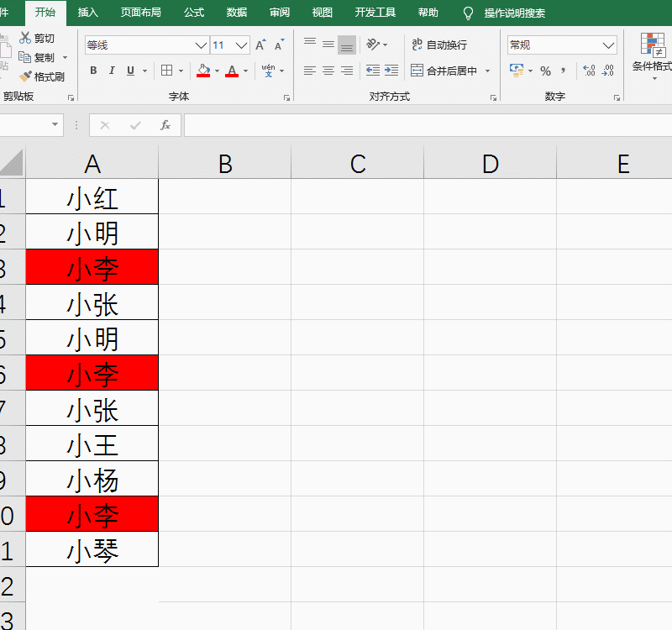Open the 帮助 (Help) tab

tap(428, 13)
